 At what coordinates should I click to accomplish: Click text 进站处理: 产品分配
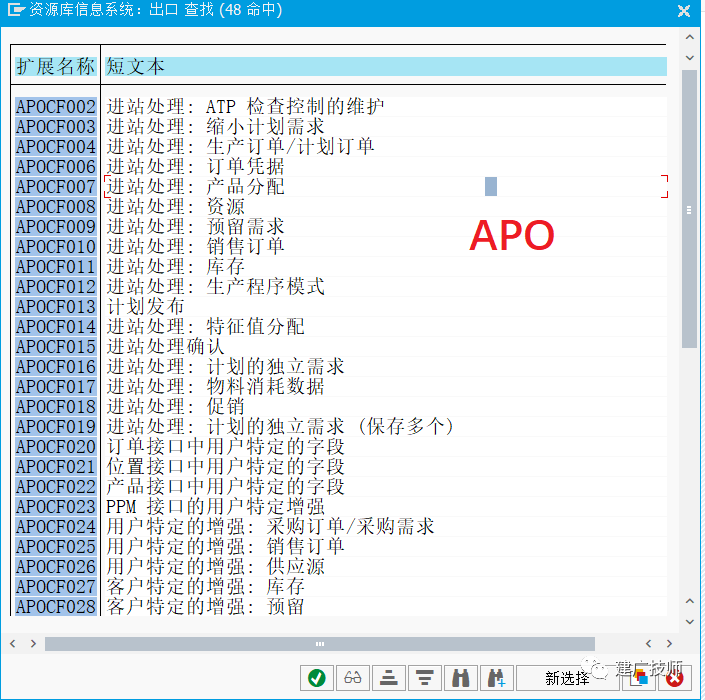pos(195,187)
